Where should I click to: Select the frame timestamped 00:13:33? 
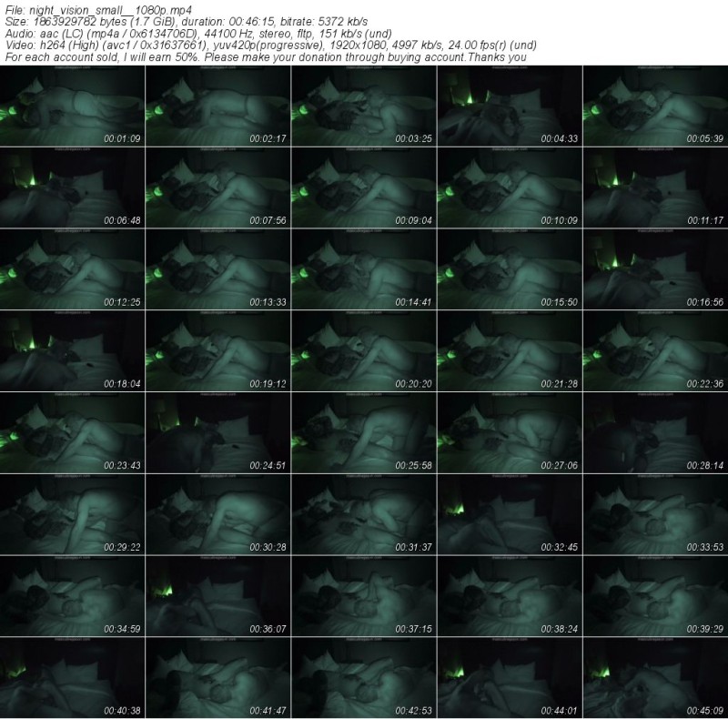pyautogui.click(x=218, y=270)
